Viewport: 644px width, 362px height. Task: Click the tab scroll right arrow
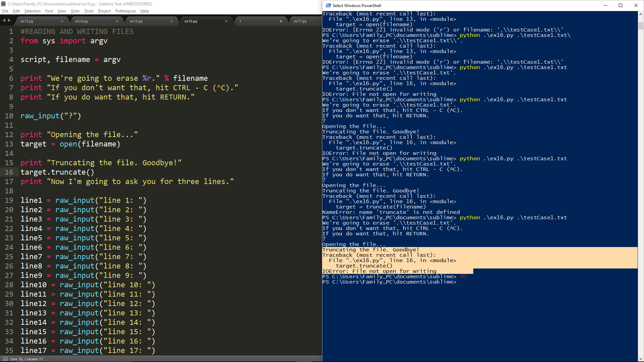click(9, 20)
